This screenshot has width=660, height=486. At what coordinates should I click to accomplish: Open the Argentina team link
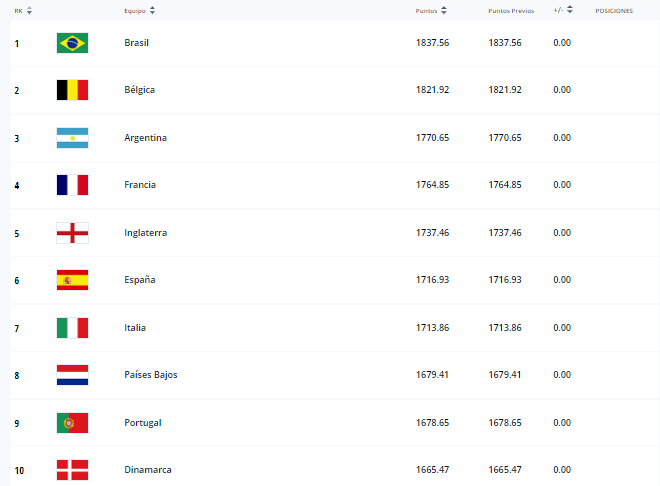[145, 138]
